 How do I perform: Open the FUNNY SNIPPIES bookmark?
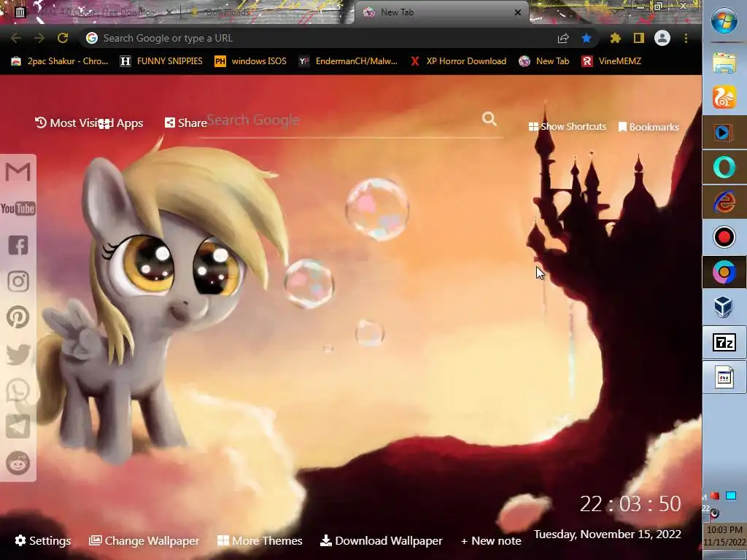161,61
